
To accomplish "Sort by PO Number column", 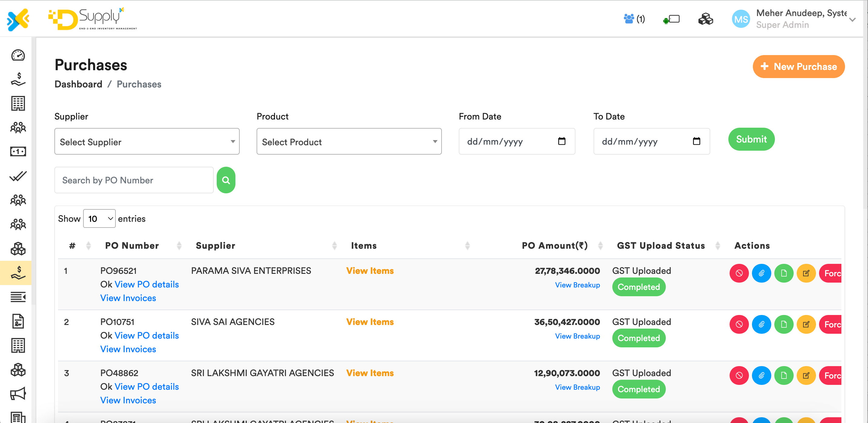I will 179,246.
